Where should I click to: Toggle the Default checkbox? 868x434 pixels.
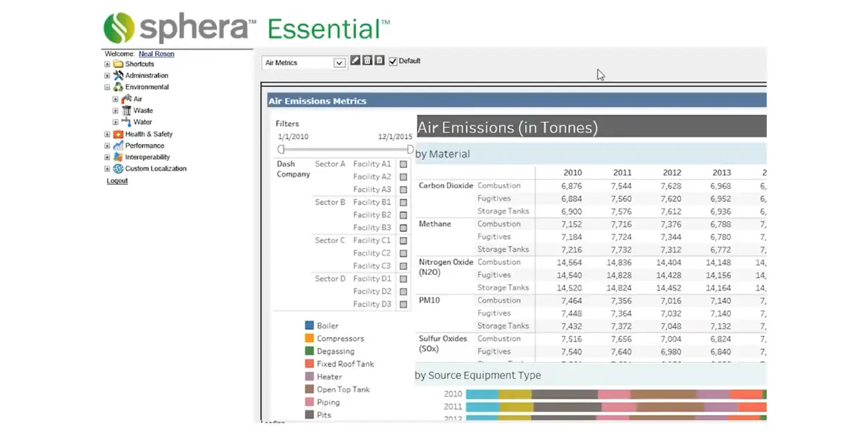pyautogui.click(x=393, y=61)
